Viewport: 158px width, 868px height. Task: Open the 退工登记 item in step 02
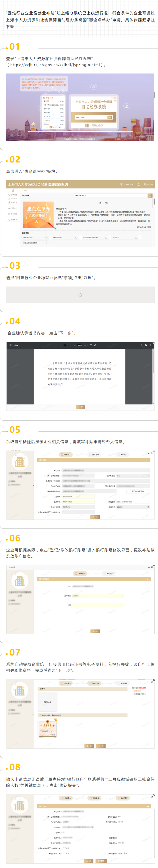pos(125,237)
